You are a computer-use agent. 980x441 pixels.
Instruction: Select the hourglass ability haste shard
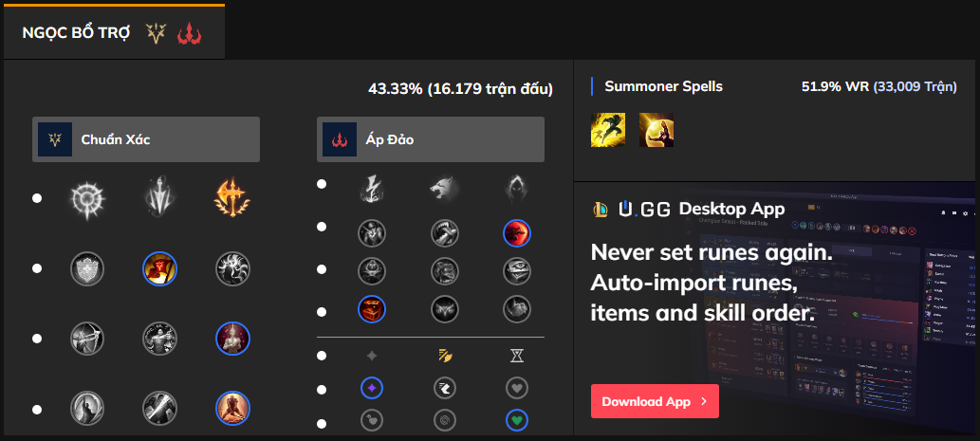click(x=516, y=356)
